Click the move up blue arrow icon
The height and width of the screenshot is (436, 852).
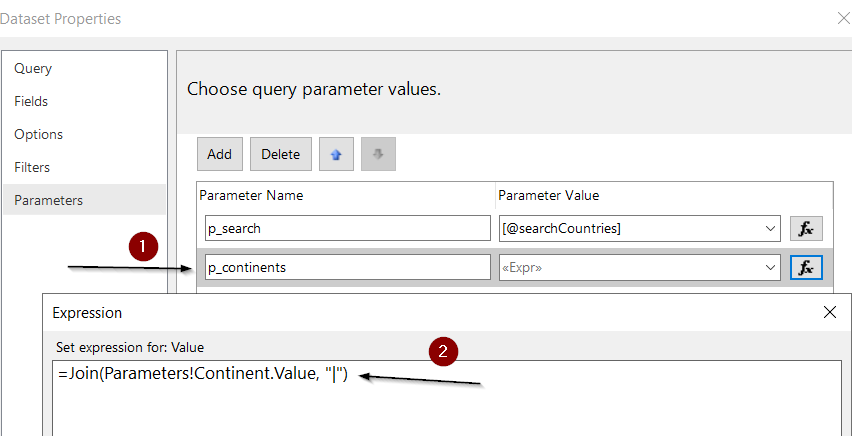pos(336,154)
